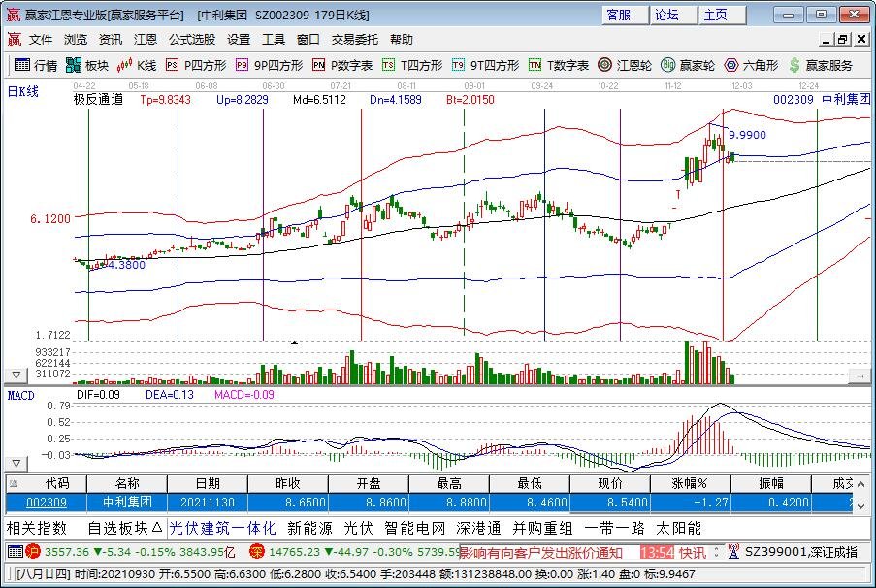Click the 20211130 date cell
Image resolution: width=876 pixels, height=588 pixels.
pos(208,502)
